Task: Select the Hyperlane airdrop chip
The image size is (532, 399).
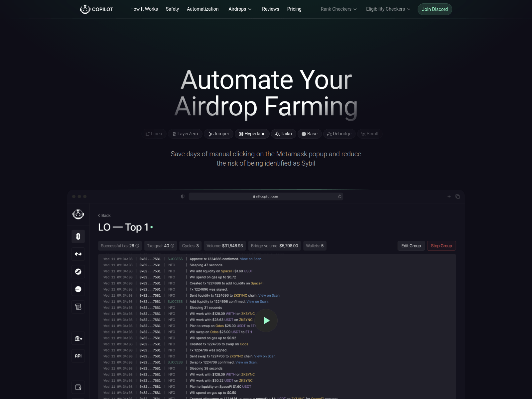Action: [252, 134]
